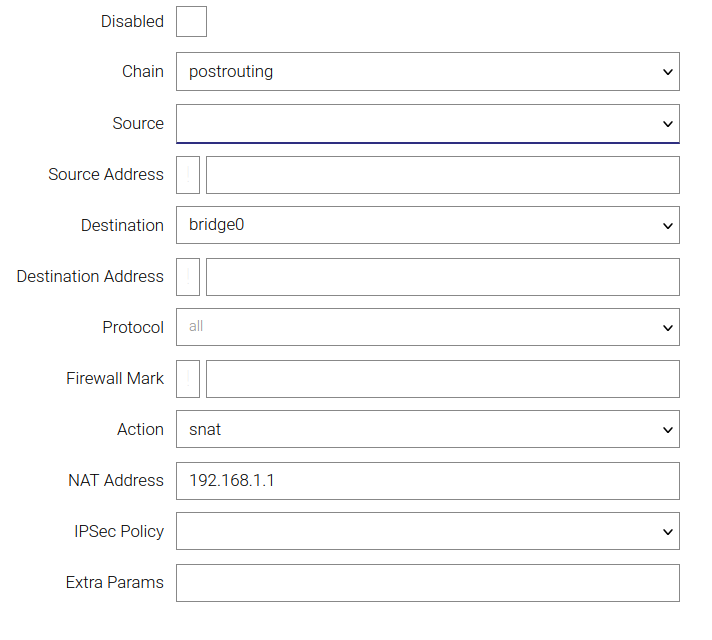The height and width of the screenshot is (640, 712).
Task: Click the NAT Address field with 192.168.1.1
Action: (427, 481)
